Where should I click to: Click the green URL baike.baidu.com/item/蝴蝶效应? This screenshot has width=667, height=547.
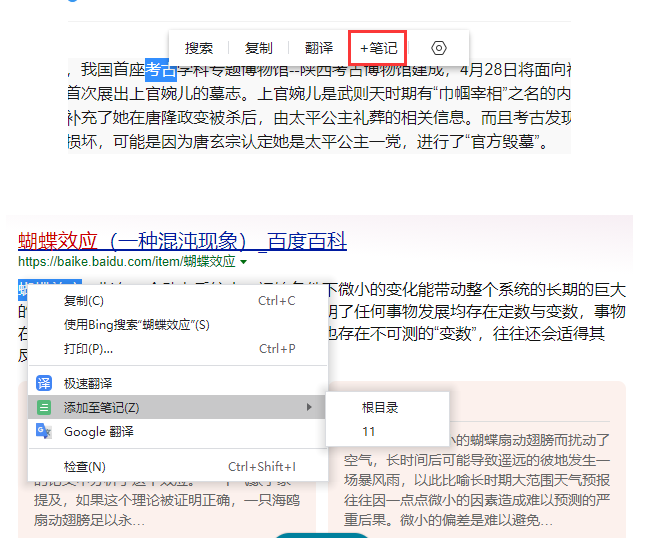pyautogui.click(x=127, y=261)
